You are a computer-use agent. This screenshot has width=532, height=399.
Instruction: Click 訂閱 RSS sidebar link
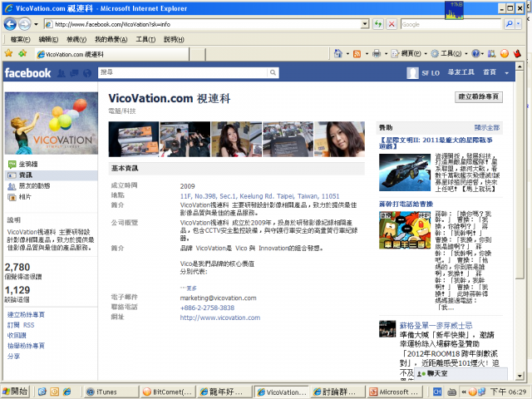coord(21,325)
